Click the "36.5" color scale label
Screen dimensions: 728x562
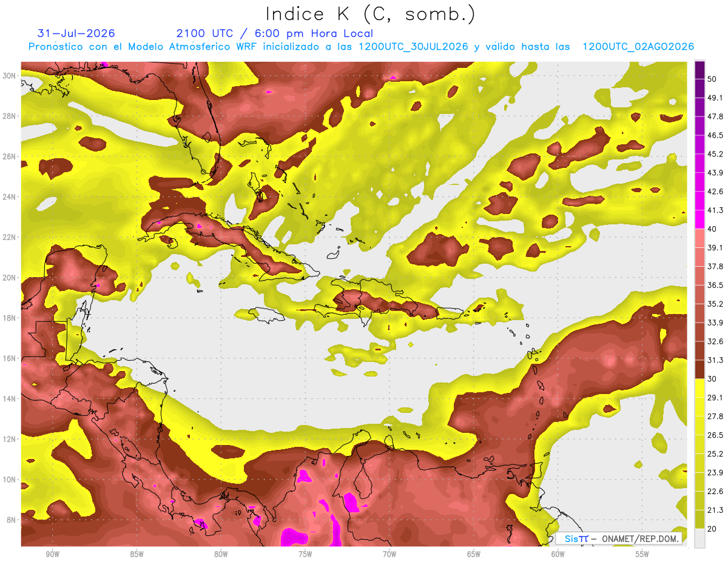tap(715, 286)
